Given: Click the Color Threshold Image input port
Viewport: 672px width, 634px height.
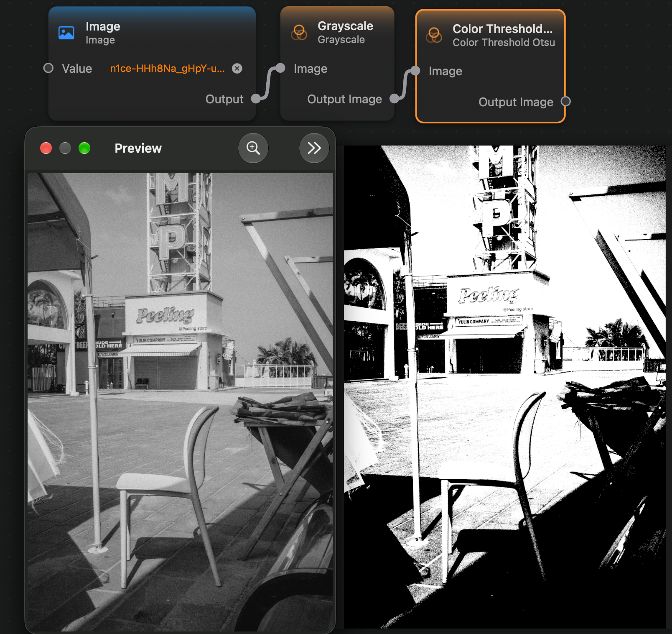Looking at the screenshot, I should [x=415, y=71].
